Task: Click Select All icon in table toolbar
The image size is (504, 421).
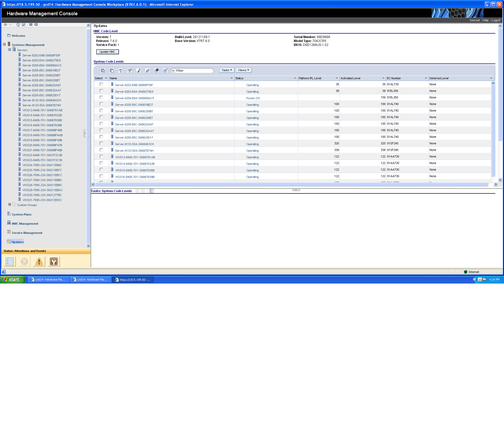Action: (103, 71)
